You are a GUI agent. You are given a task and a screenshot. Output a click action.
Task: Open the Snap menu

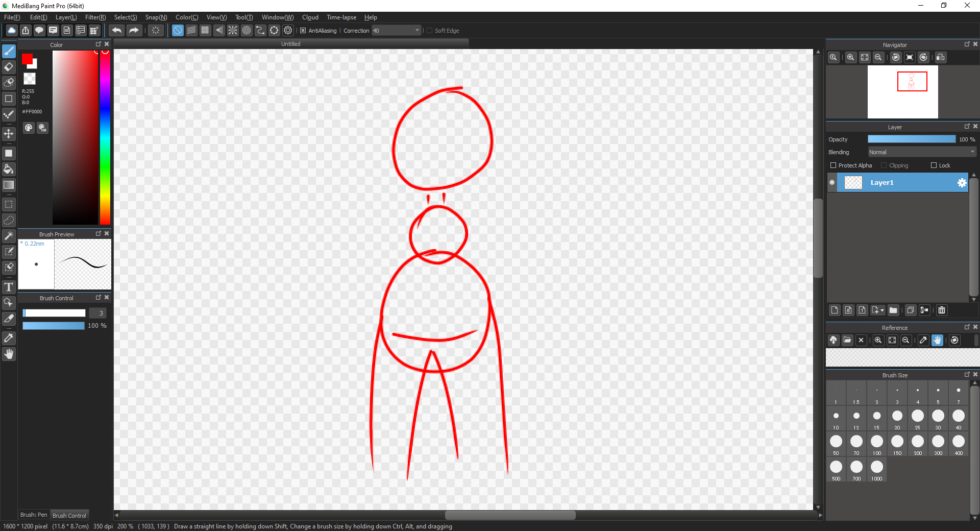click(x=156, y=17)
